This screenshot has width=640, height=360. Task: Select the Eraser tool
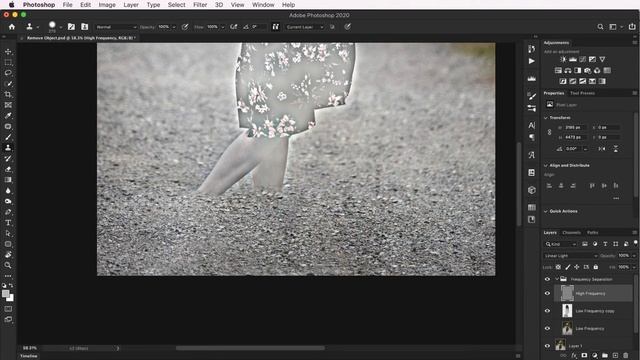(x=8, y=169)
